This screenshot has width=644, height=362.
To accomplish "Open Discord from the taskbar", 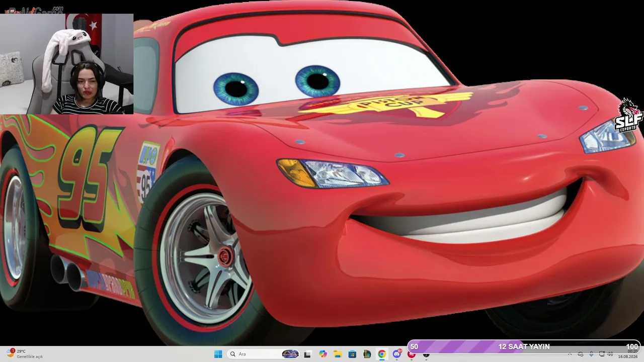I will [397, 354].
